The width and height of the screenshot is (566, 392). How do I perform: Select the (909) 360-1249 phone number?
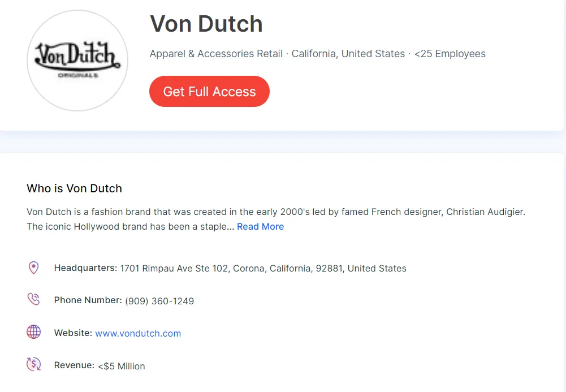pyautogui.click(x=159, y=301)
